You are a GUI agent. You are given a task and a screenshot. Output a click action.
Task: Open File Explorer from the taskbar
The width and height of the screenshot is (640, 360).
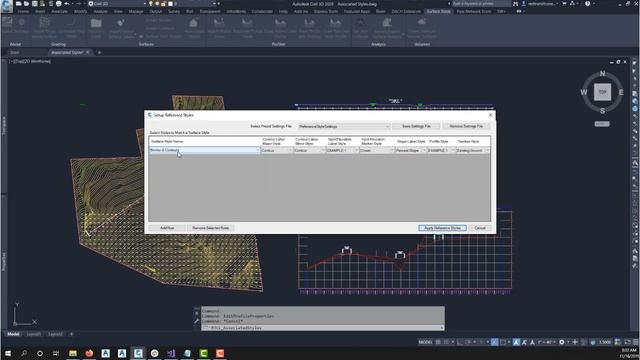tap(73, 353)
